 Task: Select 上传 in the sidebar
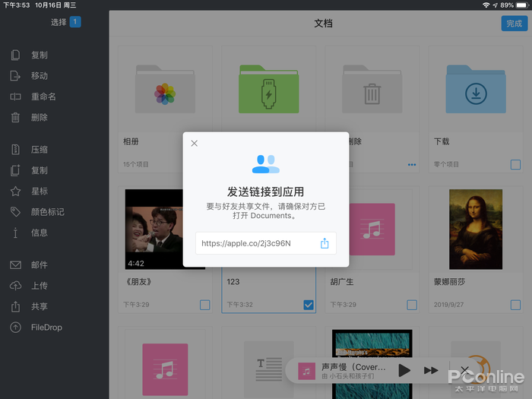40,286
